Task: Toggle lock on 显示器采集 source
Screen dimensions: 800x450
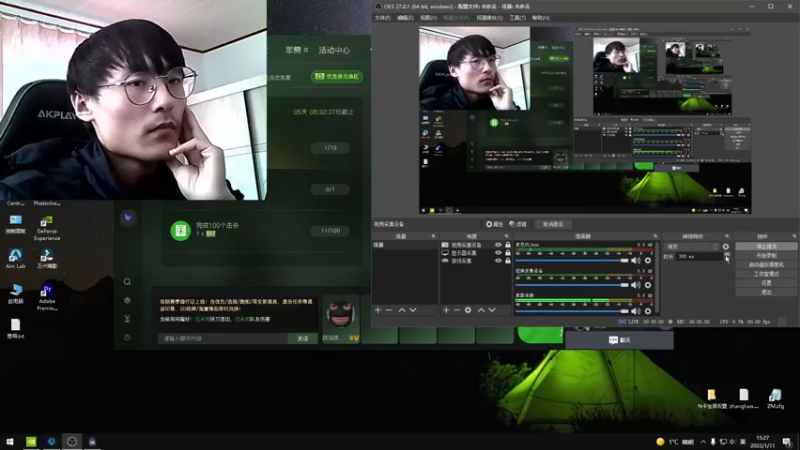Action: pos(508,253)
